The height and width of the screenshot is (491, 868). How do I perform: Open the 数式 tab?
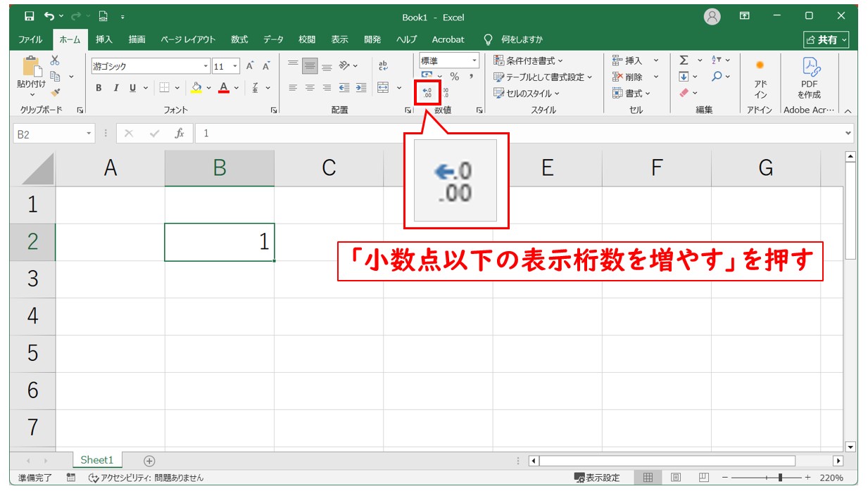(239, 39)
